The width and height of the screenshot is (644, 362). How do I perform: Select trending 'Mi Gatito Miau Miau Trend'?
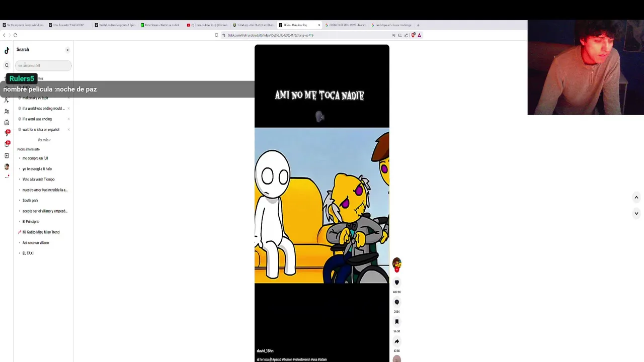[41, 232]
